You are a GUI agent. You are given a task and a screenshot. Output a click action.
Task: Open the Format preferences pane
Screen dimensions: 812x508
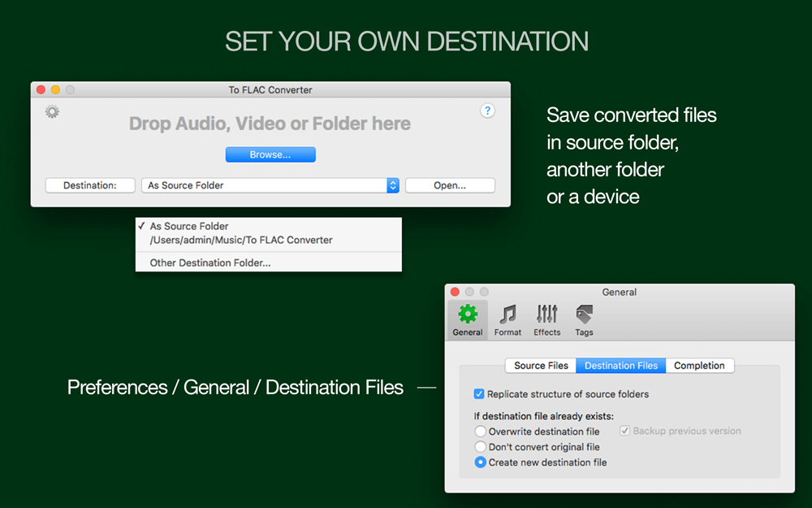[508, 320]
